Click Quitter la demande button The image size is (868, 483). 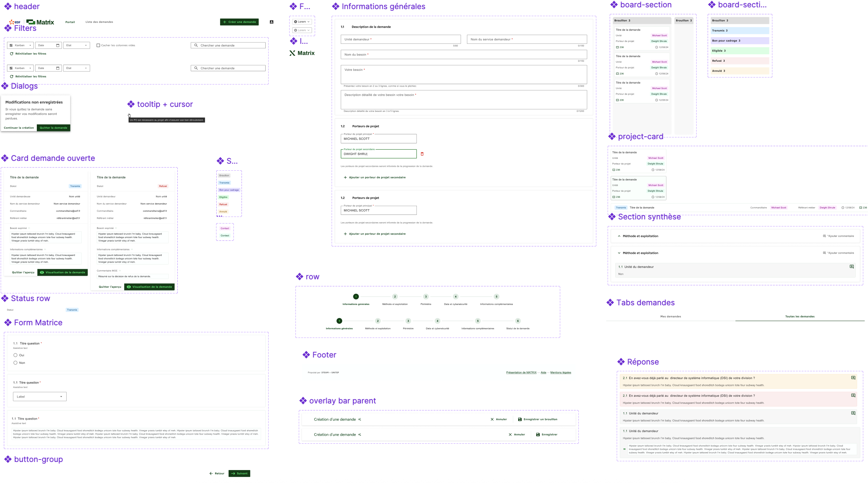coord(53,128)
